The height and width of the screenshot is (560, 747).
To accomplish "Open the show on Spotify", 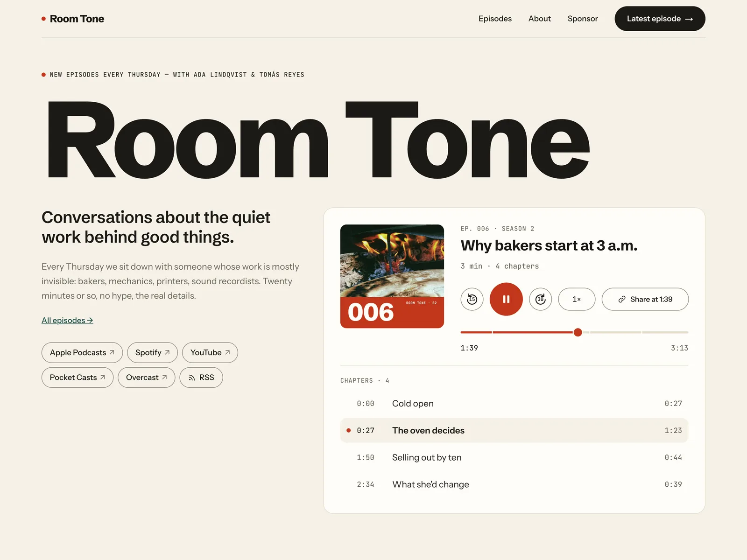I will click(152, 353).
